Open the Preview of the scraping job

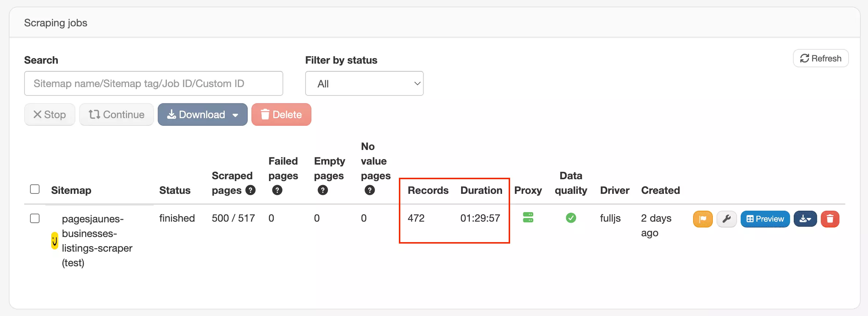point(765,219)
